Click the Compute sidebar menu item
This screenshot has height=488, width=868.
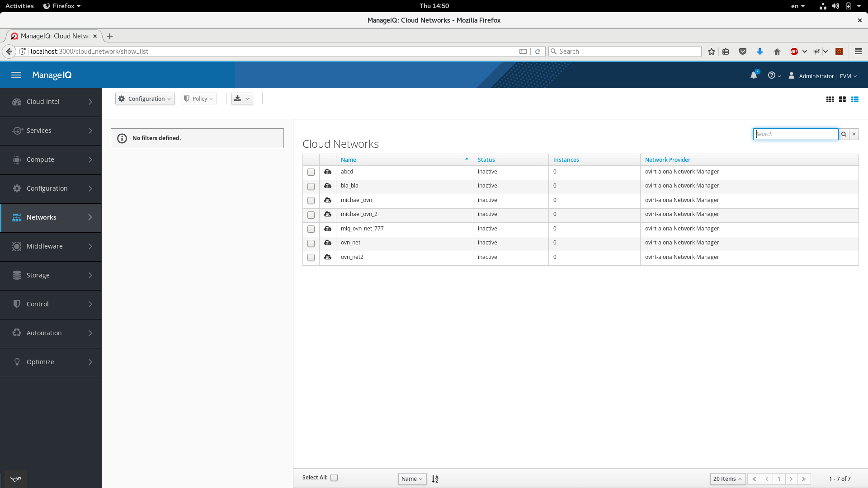(51, 159)
